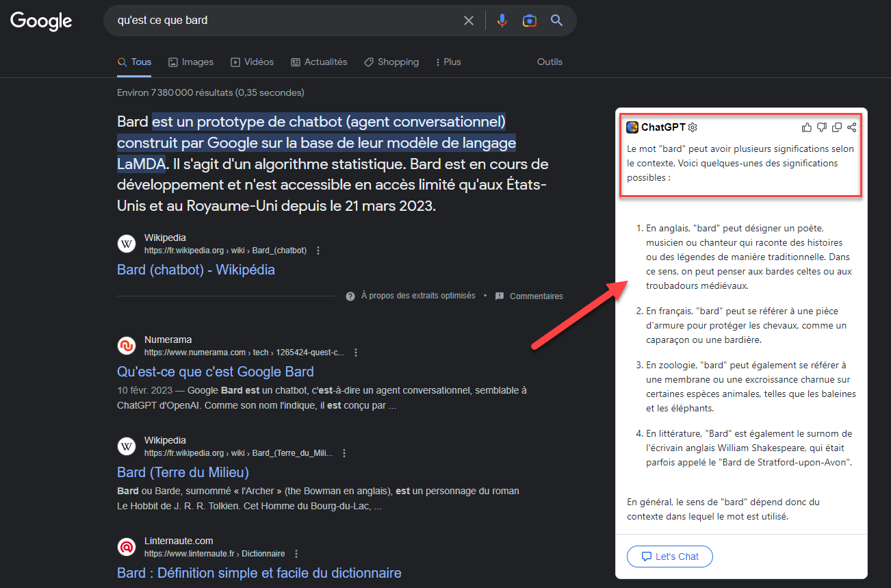Select the Tous results tab
The width and height of the screenshot is (891, 588).
point(134,62)
